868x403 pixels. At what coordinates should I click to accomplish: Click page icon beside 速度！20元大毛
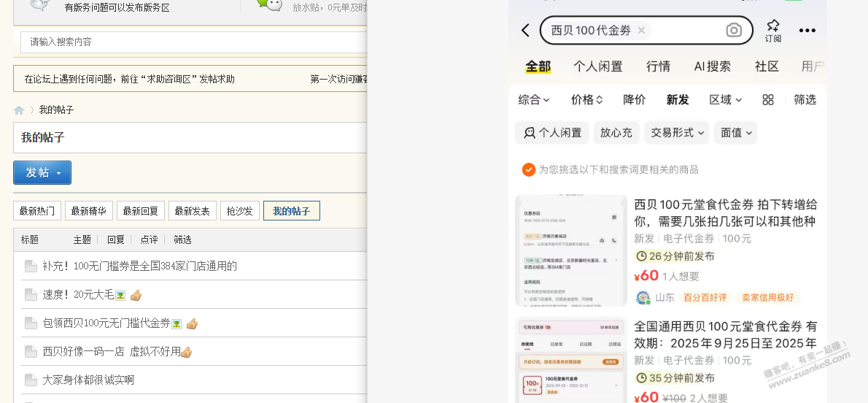click(x=31, y=294)
